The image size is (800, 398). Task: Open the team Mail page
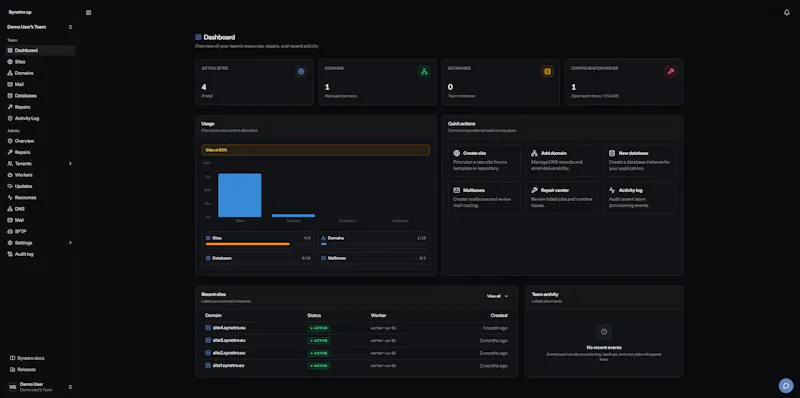[x=40, y=84]
